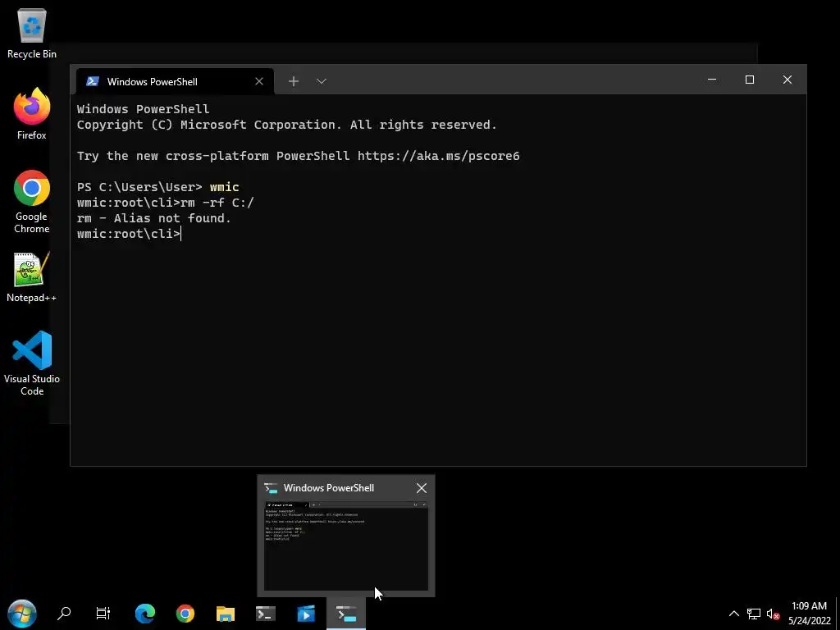
Task: Open taskbar search magnifier
Action: pyautogui.click(x=64, y=614)
